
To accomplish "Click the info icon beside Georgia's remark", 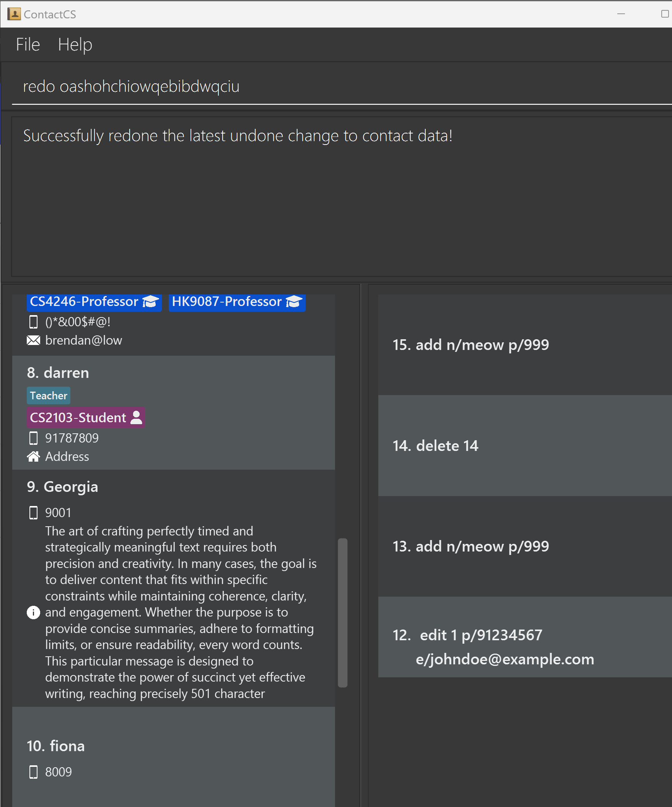I will pyautogui.click(x=33, y=612).
